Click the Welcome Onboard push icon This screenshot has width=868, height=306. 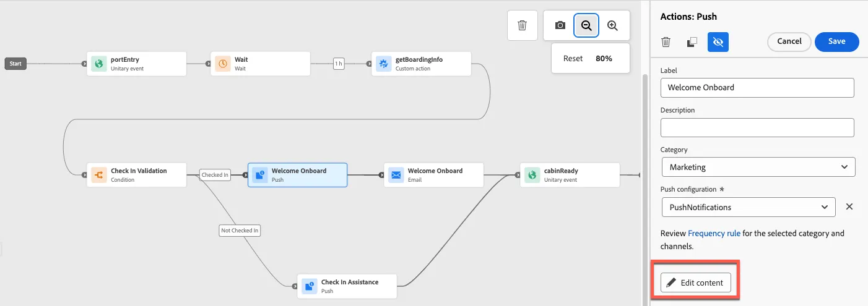click(x=259, y=175)
